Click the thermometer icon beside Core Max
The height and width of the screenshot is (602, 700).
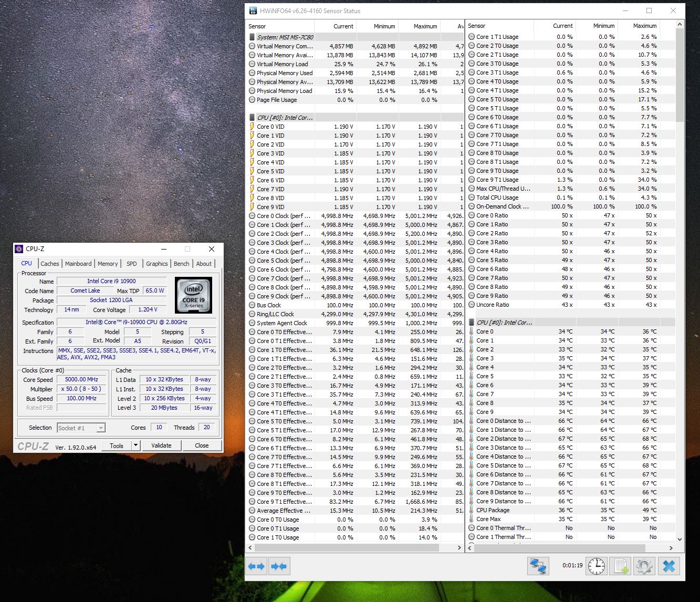point(471,519)
